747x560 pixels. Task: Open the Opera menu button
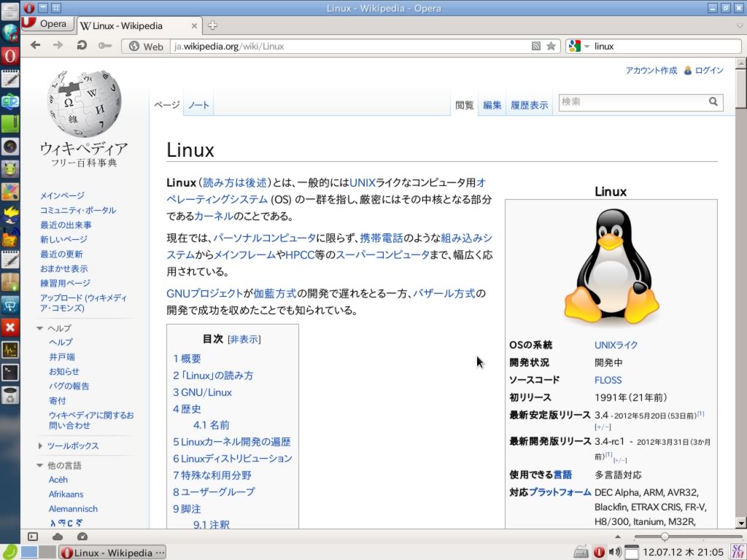point(47,23)
